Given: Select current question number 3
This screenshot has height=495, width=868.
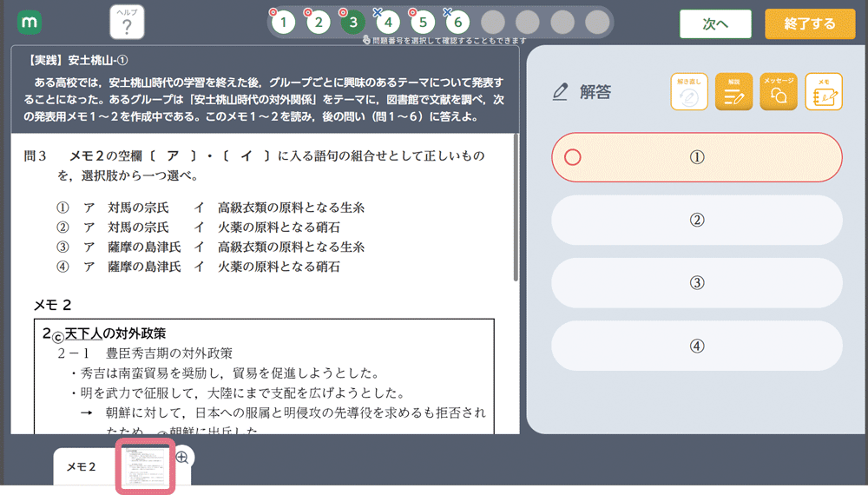Looking at the screenshot, I should click(353, 23).
